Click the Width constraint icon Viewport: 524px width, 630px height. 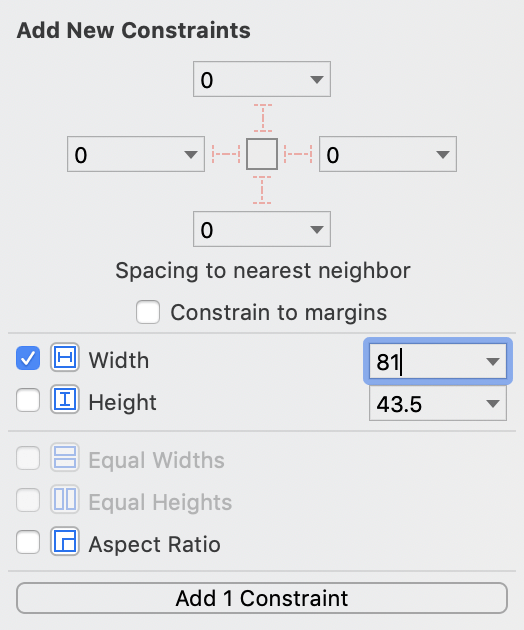click(65, 357)
